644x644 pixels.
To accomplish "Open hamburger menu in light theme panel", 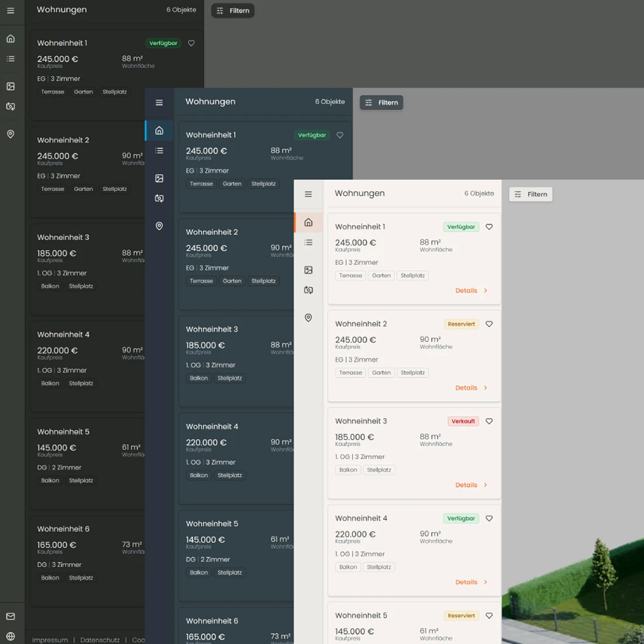I will 309,194.
